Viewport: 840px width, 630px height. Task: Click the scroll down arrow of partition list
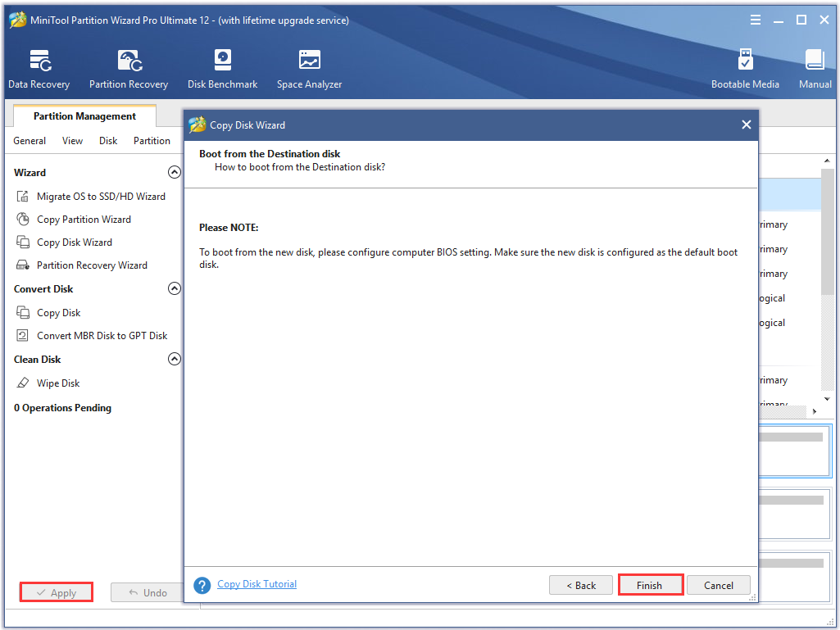827,399
